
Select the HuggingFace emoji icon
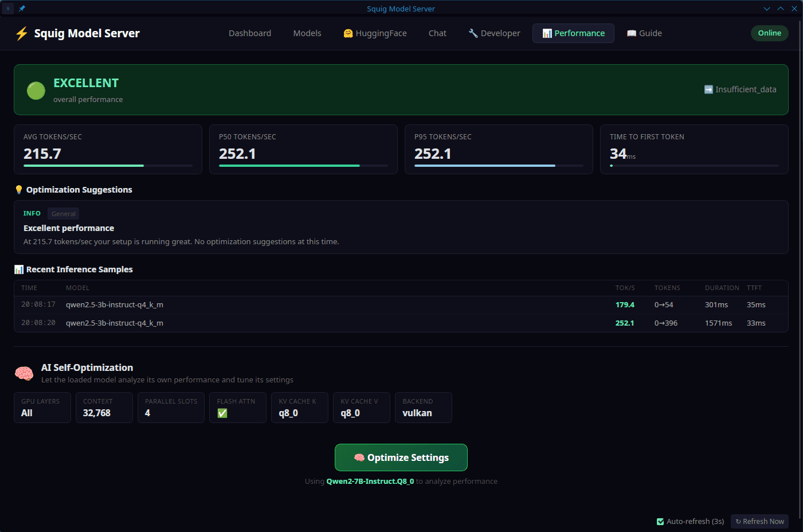click(x=348, y=33)
